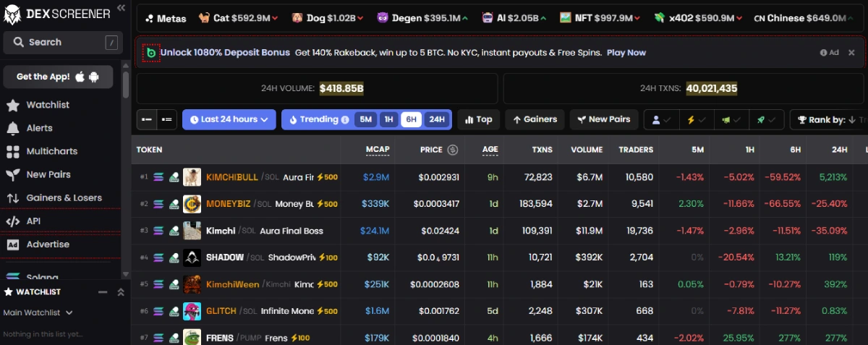This screenshot has height=345, width=868.
Task: Switch to detailed list view icon
Action: tap(167, 119)
